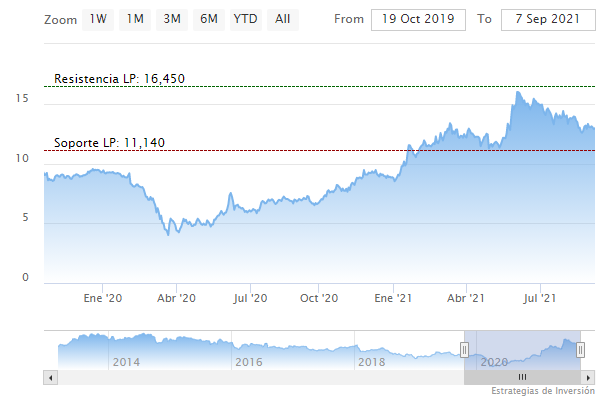609x405 pixels.
Task: Choose the 3M zoom option
Action: (x=172, y=19)
